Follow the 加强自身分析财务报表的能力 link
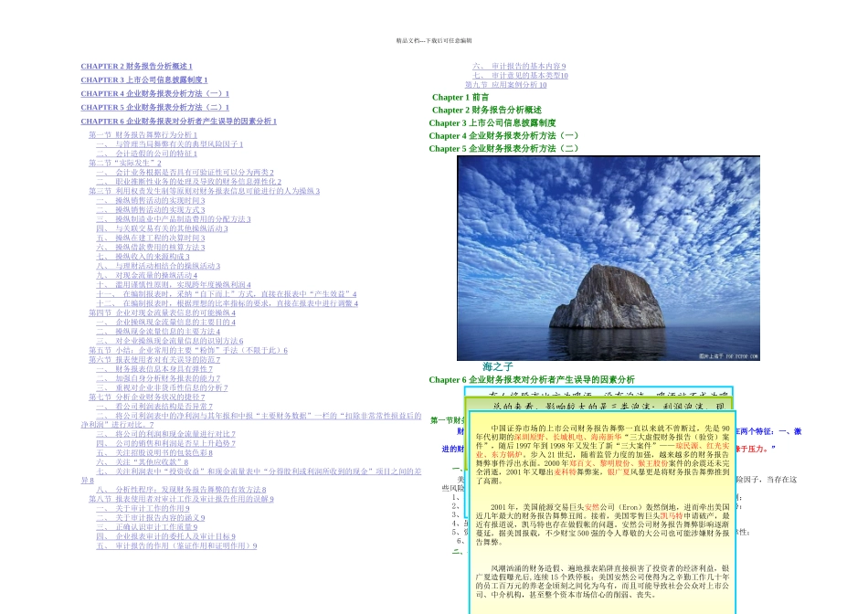 coord(158,378)
